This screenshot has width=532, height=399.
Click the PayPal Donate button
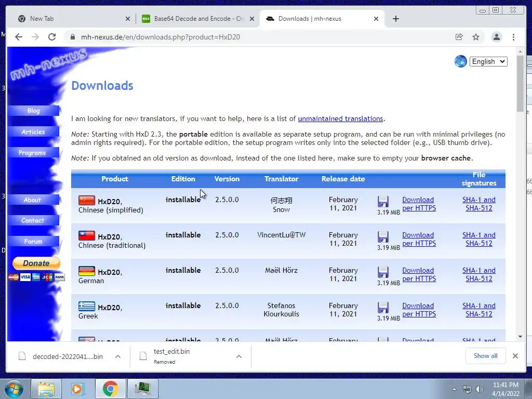36,263
